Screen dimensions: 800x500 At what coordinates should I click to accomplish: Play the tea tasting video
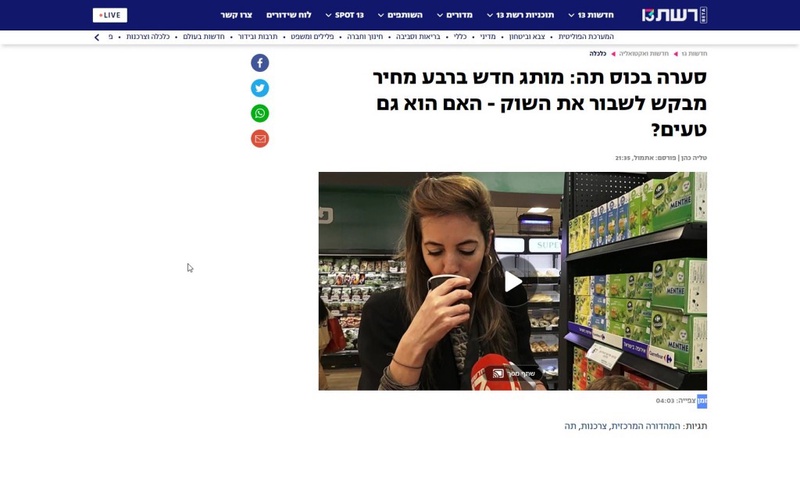[x=513, y=281]
